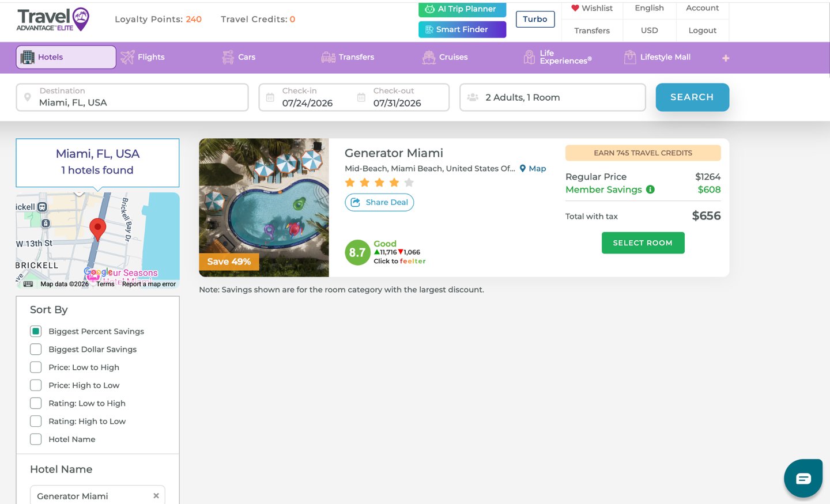Click the Member Savings info icon
The image size is (830, 504).
pos(650,190)
